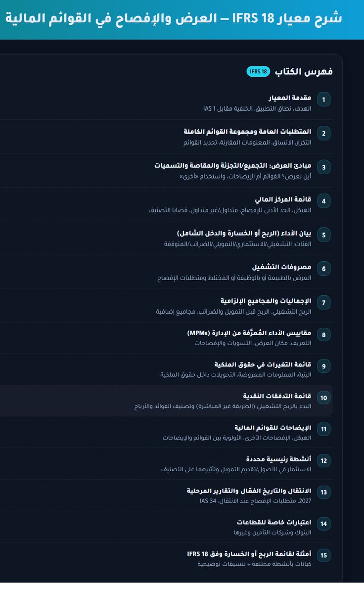The height and width of the screenshot is (594, 364).
Task: Click the number 2 badge
Action: (324, 133)
